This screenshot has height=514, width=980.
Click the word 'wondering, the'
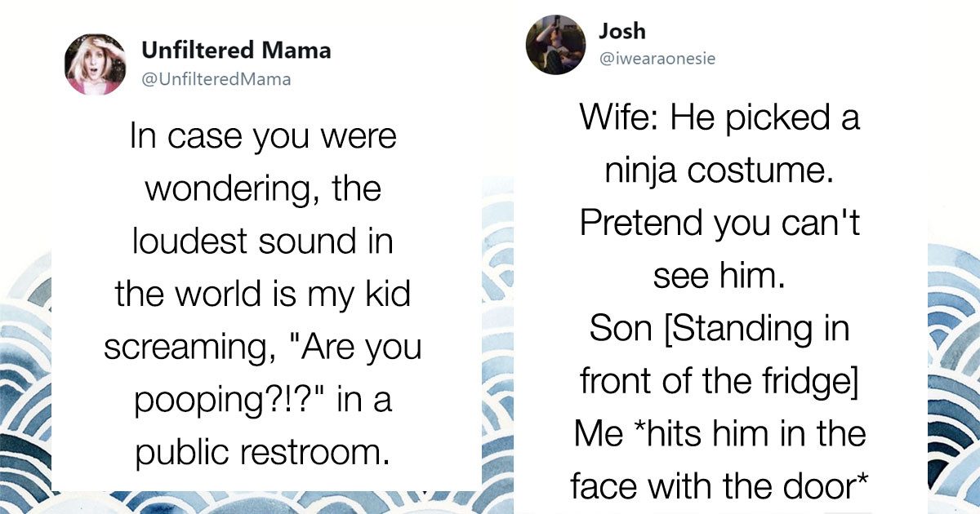pyautogui.click(x=262, y=189)
